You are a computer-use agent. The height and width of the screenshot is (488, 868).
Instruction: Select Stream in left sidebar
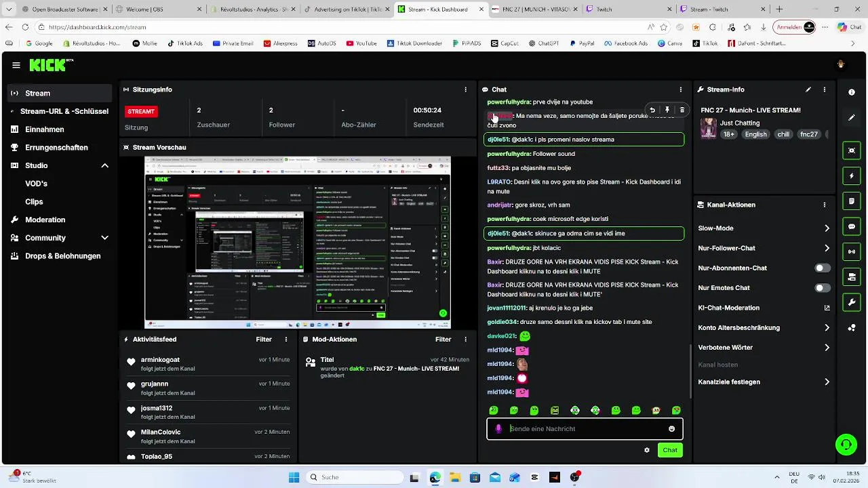coord(60,94)
